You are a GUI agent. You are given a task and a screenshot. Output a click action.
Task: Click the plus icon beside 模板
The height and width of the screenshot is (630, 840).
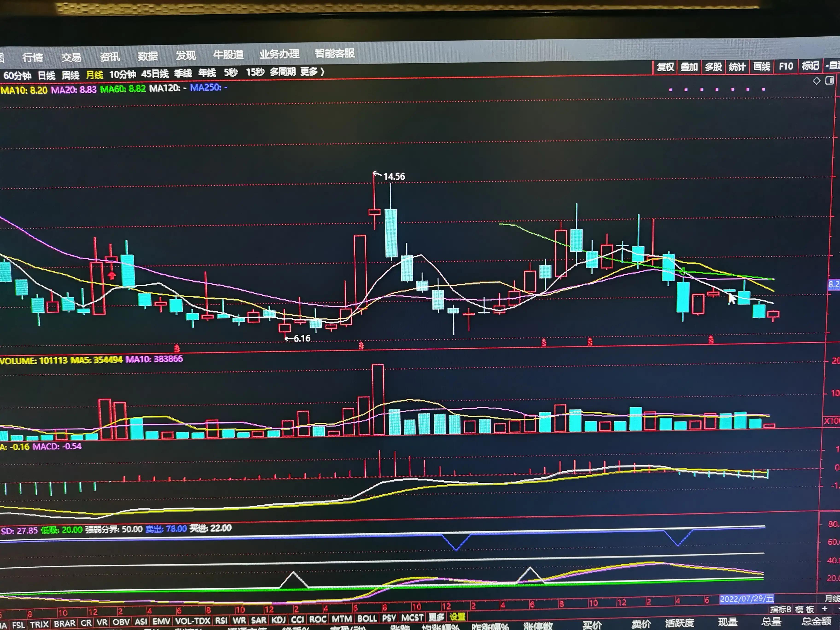click(x=825, y=609)
